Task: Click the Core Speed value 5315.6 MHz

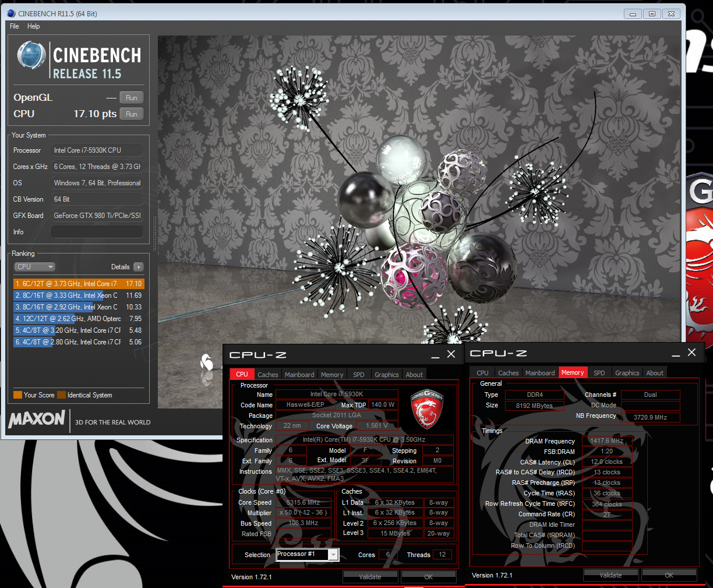Action: coord(303,502)
